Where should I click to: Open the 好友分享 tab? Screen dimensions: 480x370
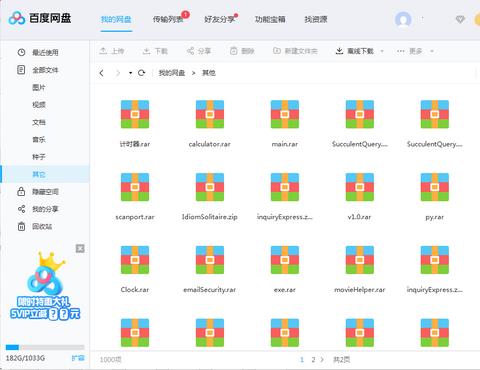point(220,19)
